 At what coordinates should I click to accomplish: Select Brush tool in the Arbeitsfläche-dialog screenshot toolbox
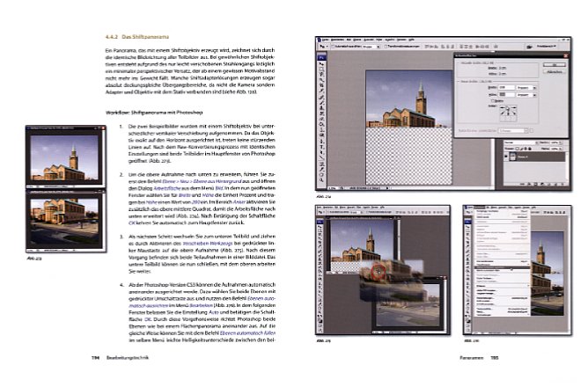[322, 103]
